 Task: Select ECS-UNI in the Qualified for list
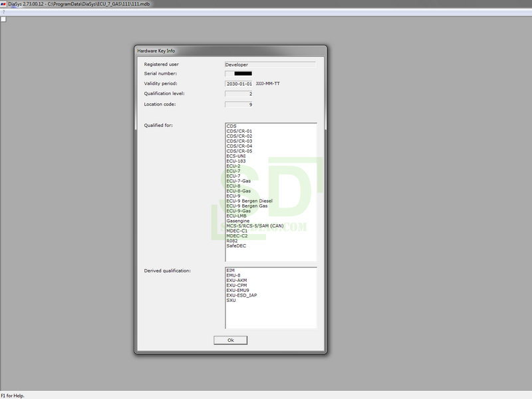236,156
